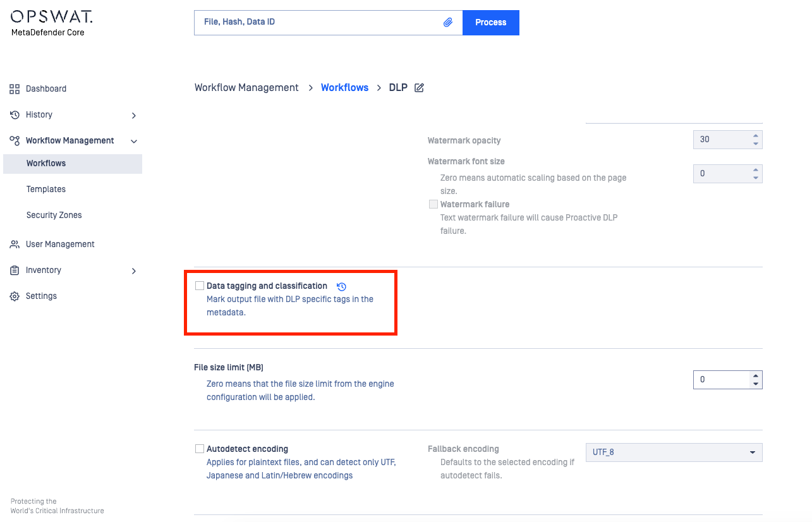The width and height of the screenshot is (812, 522).
Task: Click the User Management people icon
Action: pos(15,245)
